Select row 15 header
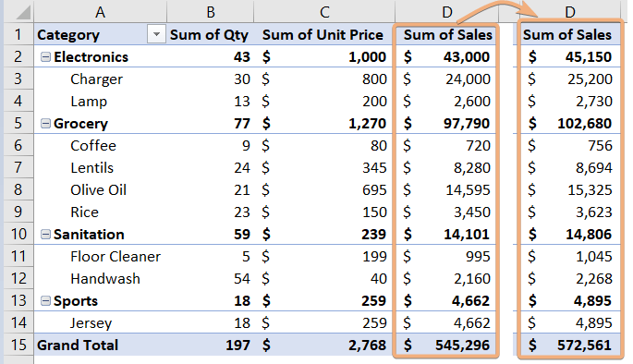 click(18, 345)
